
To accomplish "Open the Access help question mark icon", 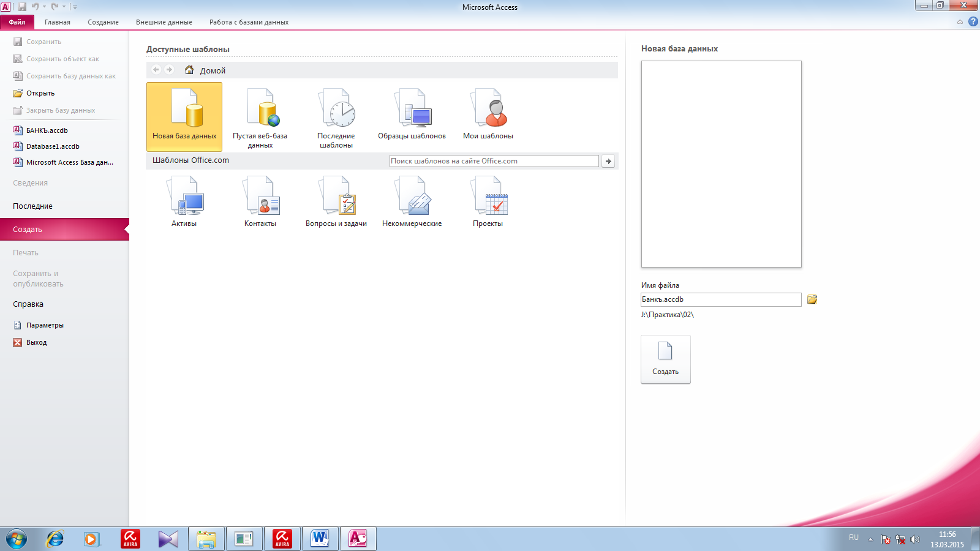I will tap(973, 21).
